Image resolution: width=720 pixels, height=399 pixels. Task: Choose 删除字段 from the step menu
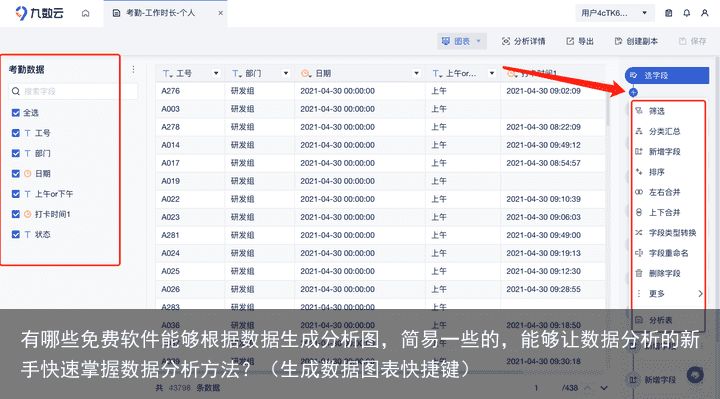[669, 273]
